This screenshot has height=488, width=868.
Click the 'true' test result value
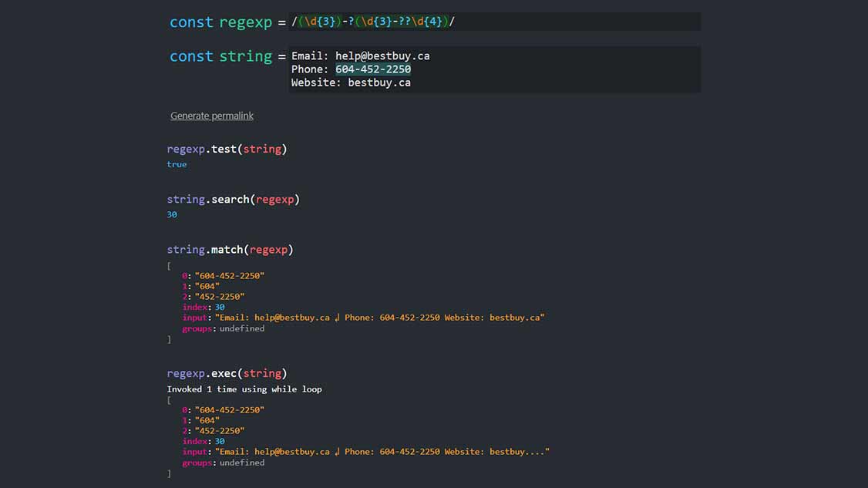click(x=177, y=164)
